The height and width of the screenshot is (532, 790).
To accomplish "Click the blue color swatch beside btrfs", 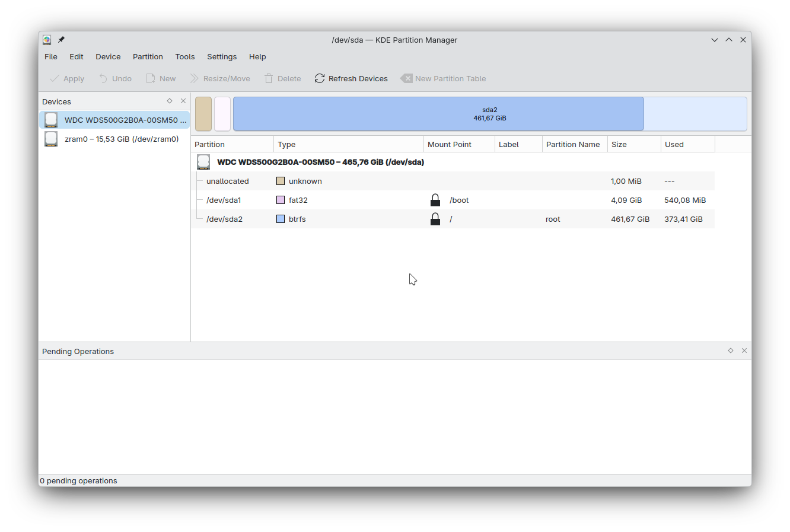I will pos(281,219).
